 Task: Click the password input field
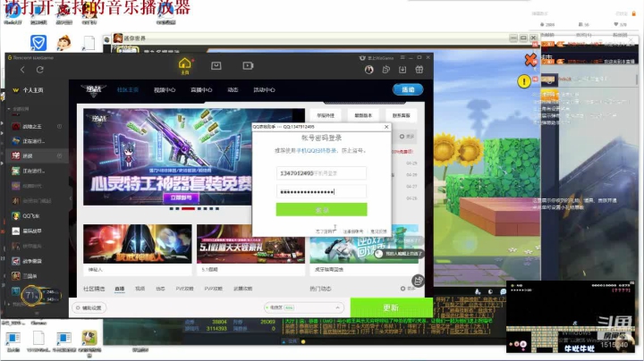(x=321, y=191)
